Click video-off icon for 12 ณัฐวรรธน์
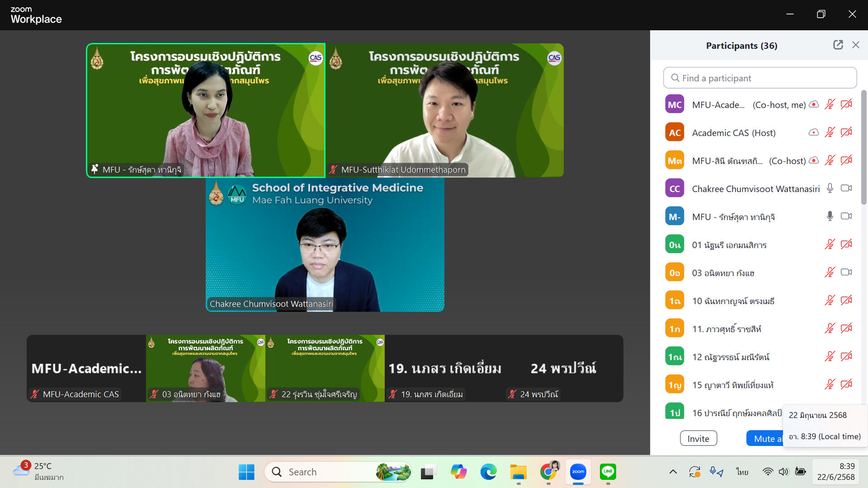 [x=846, y=357]
